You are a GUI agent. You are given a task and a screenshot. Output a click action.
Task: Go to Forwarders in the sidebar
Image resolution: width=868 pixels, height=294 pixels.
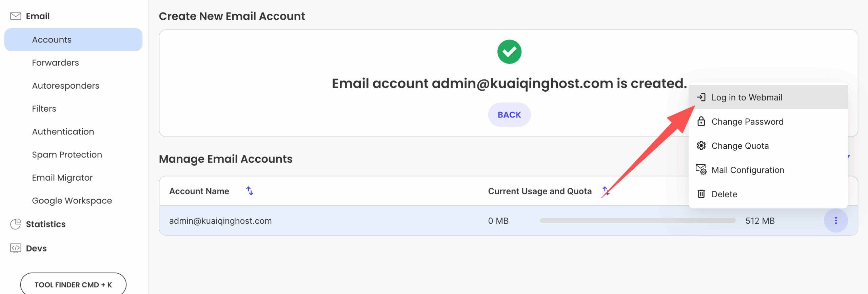tap(55, 63)
